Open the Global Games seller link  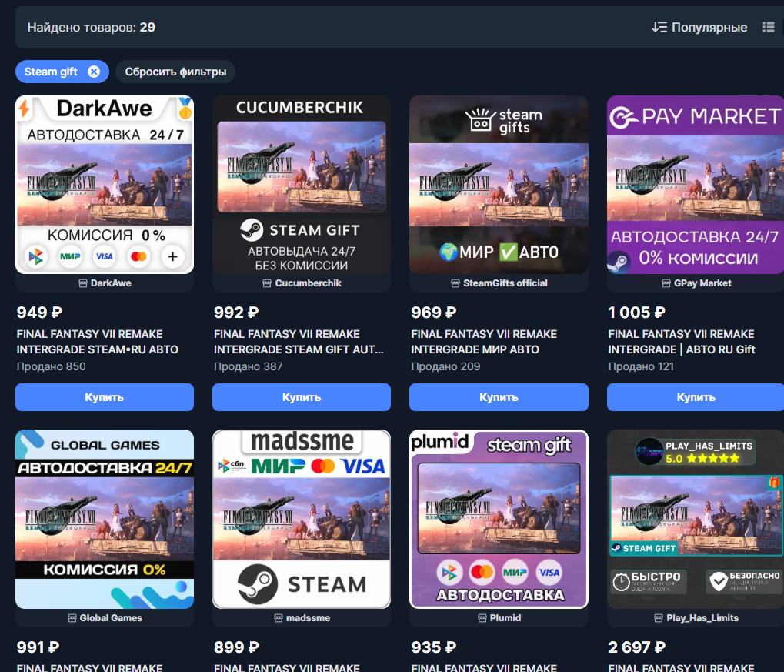coord(105,618)
